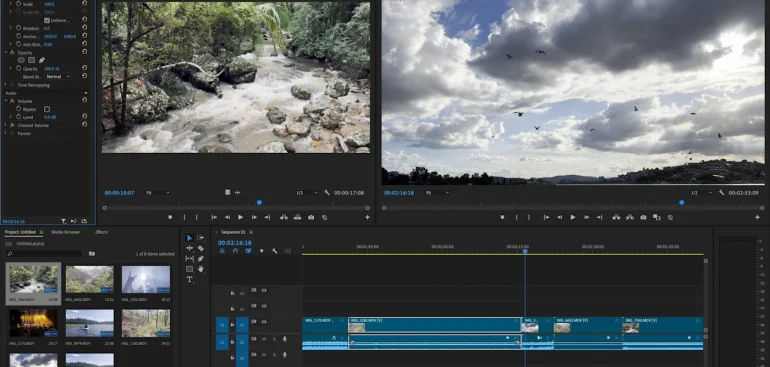Viewport: 770px width, 367px height.
Task: Open Blend Mode dropdown set to Normal
Action: tap(58, 77)
